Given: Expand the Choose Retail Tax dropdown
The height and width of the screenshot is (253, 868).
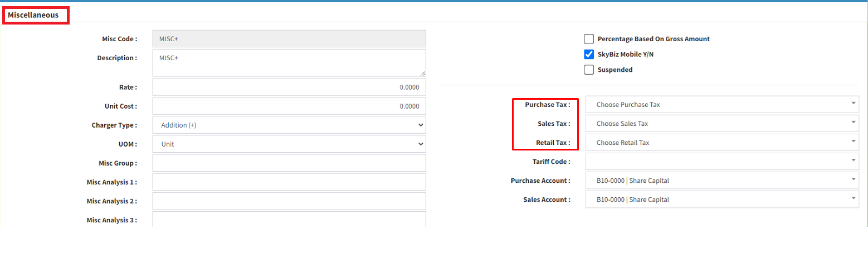Looking at the screenshot, I should point(721,143).
